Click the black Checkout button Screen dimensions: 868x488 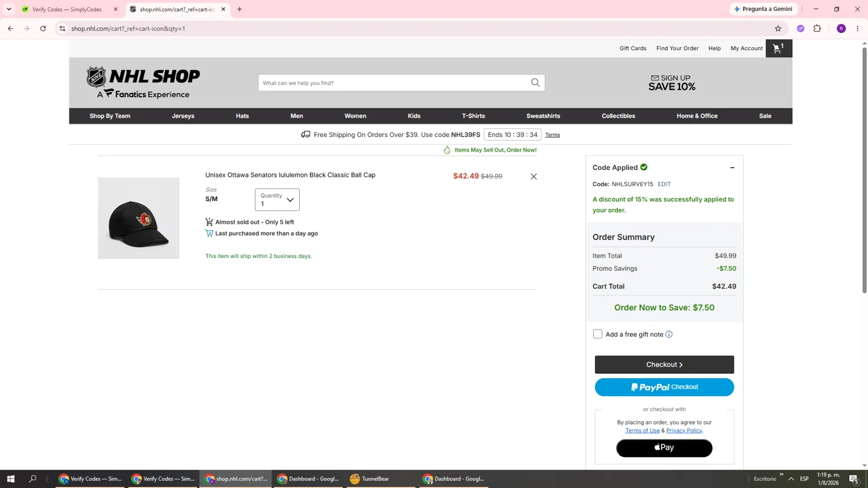(x=664, y=365)
